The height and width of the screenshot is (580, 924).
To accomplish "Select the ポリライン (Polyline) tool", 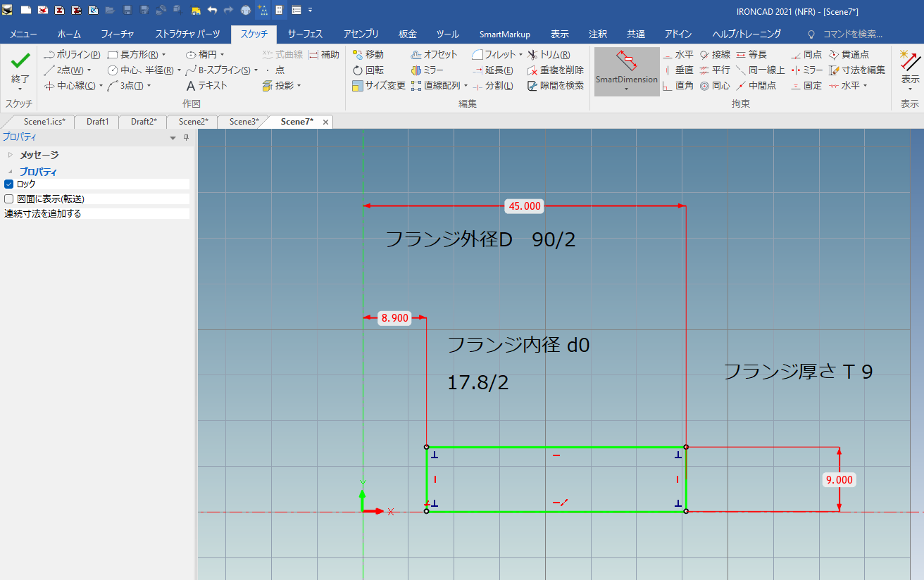I will pos(72,54).
